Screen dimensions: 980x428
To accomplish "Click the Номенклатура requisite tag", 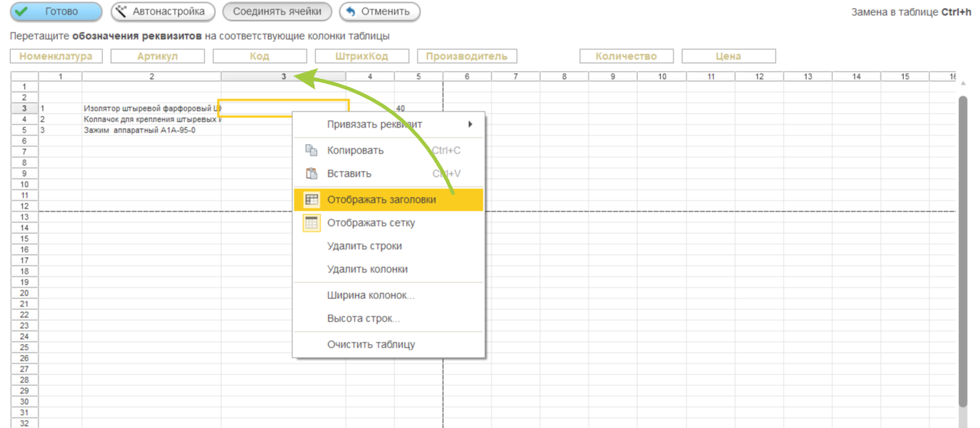I will 56,56.
